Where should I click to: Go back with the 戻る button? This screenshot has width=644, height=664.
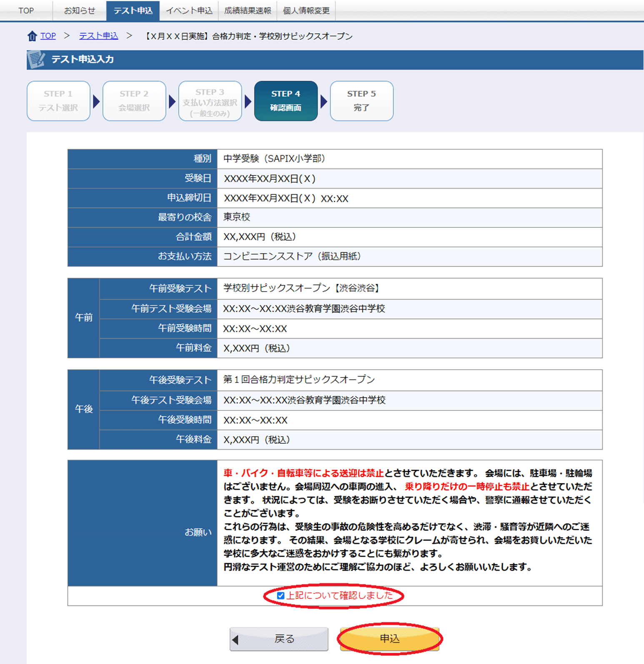[279, 639]
